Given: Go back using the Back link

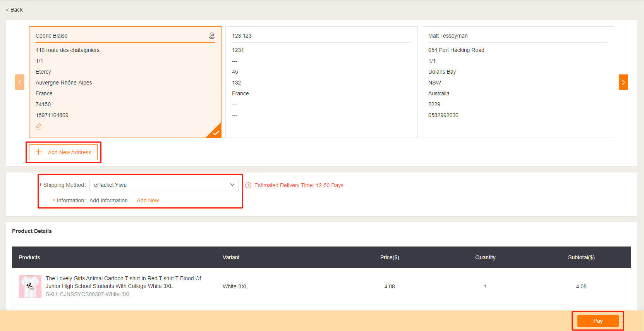Looking at the screenshot, I should tap(14, 10).
